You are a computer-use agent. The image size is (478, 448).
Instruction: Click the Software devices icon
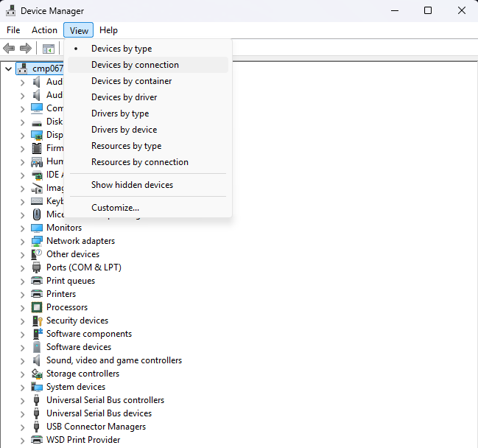[37, 347]
